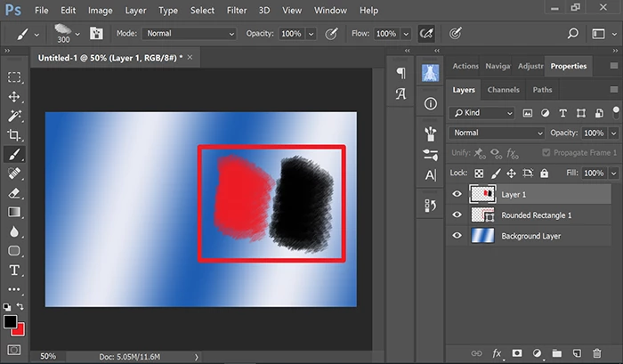This screenshot has height=364, width=623.
Task: Toggle layer filtering switch
Action: pos(616,112)
